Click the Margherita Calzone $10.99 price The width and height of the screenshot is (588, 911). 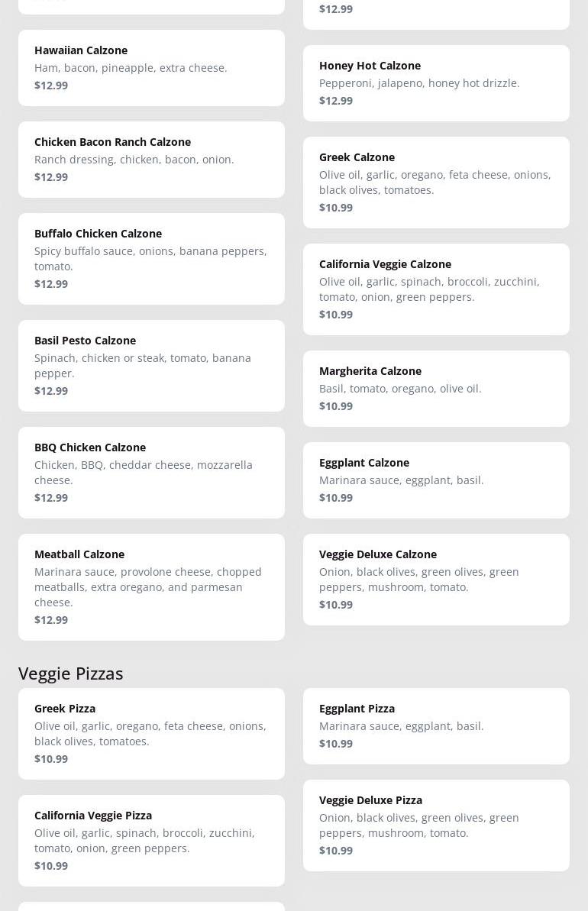pos(336,405)
